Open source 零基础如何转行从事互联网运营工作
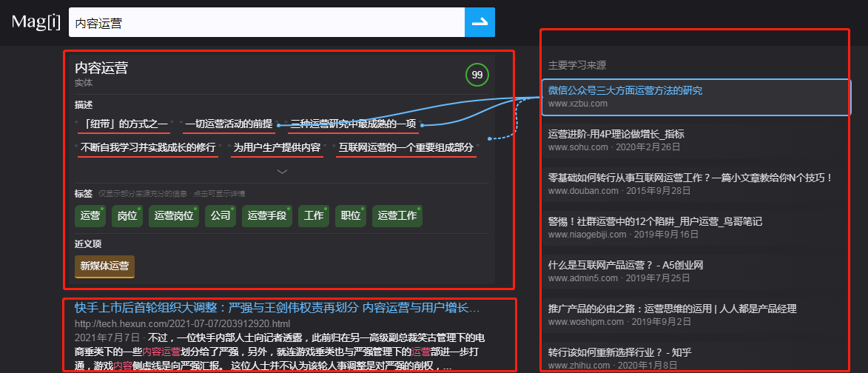This screenshot has width=868, height=373. pyautogui.click(x=690, y=178)
